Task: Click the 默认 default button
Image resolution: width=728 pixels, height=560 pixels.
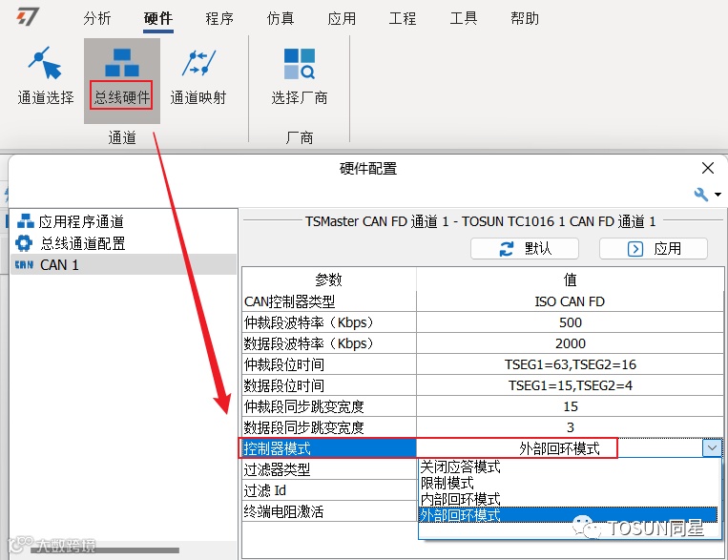Action: [525, 248]
